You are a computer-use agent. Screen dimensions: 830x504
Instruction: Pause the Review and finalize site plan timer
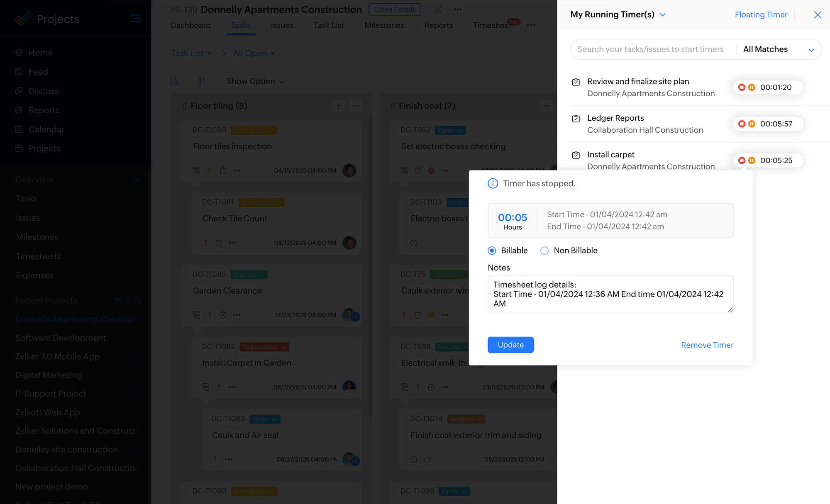[x=752, y=87]
